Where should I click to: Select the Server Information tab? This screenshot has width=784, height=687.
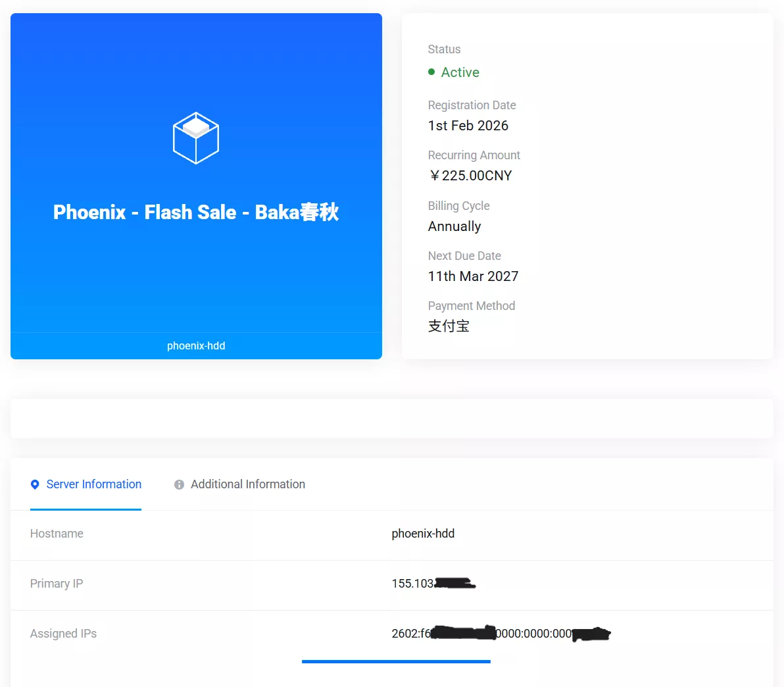point(93,484)
